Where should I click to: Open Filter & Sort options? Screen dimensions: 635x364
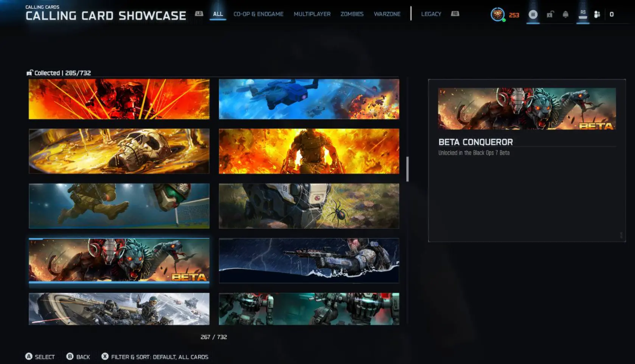(x=155, y=357)
